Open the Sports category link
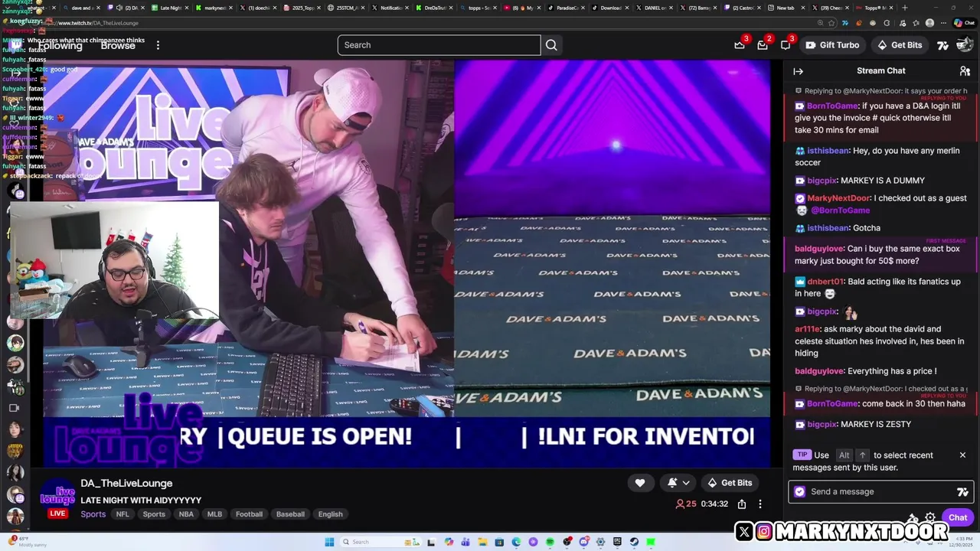 pos(93,514)
